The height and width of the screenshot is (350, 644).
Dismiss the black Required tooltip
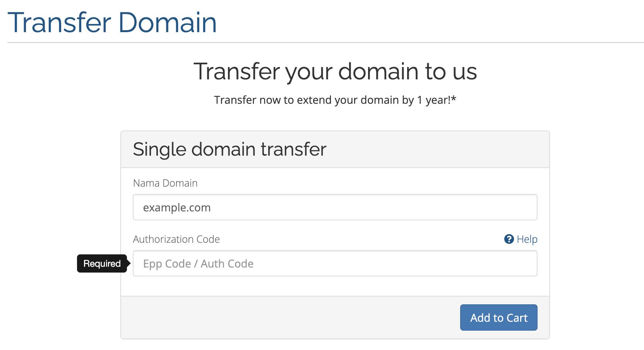(102, 264)
